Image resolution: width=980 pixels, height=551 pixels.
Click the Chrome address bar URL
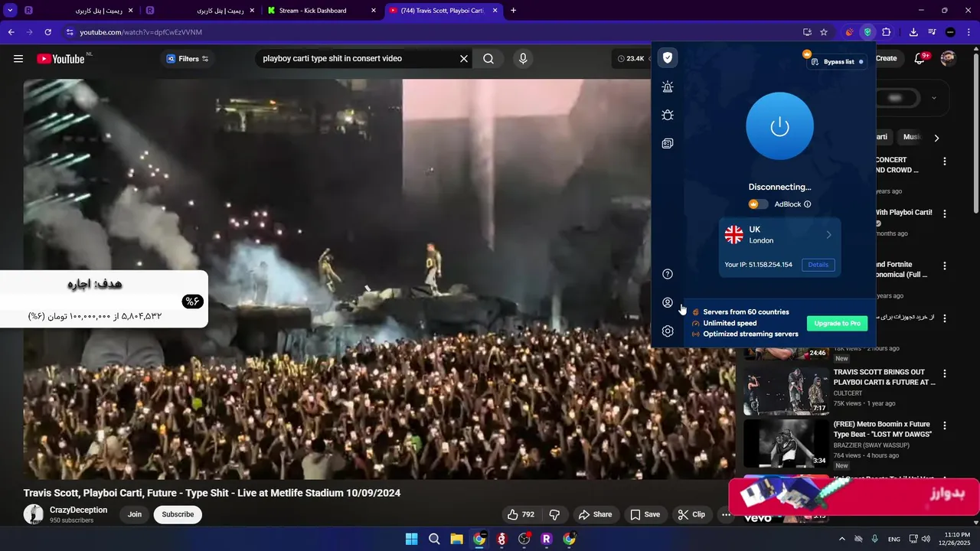tap(141, 32)
